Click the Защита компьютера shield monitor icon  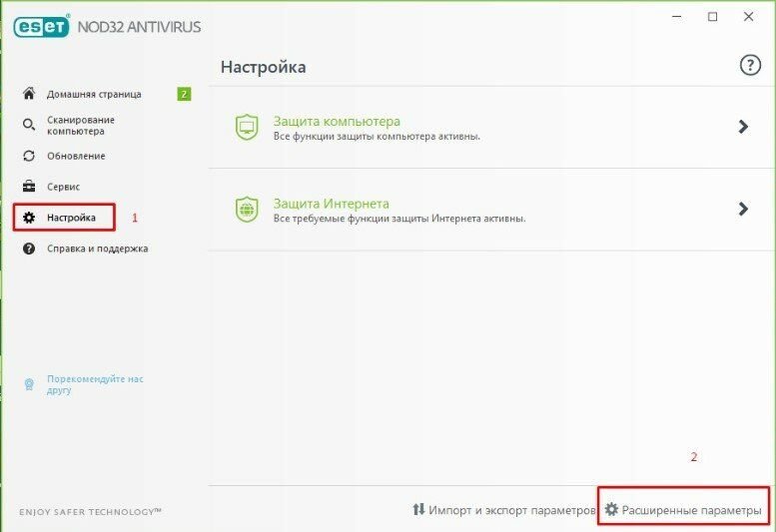pyautogui.click(x=246, y=127)
